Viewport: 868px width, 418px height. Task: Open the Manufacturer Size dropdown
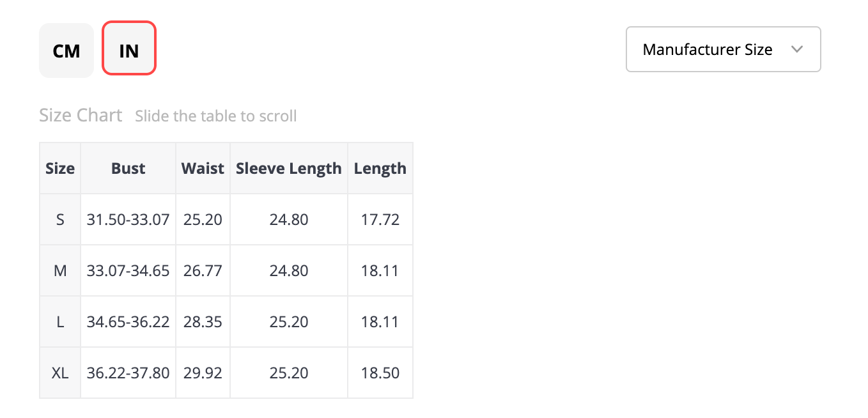(x=722, y=49)
